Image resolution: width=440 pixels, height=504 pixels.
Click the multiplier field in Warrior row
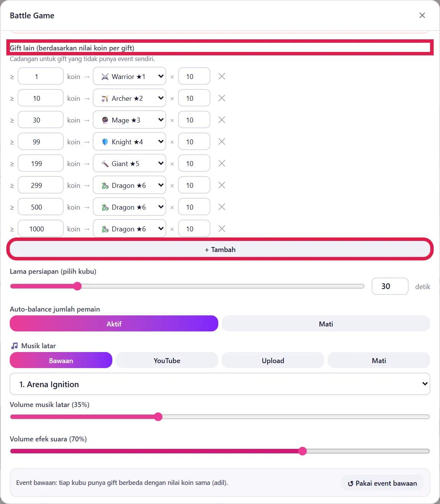click(x=194, y=76)
